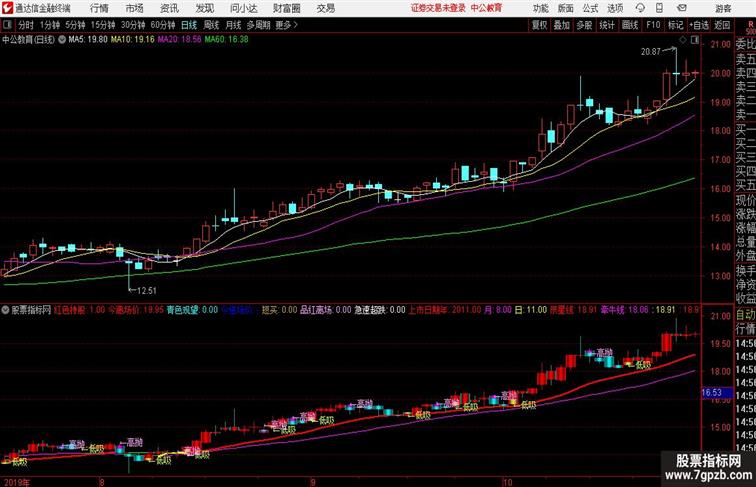
Task: Click the diamond icon above price axis
Action: click(x=683, y=40)
